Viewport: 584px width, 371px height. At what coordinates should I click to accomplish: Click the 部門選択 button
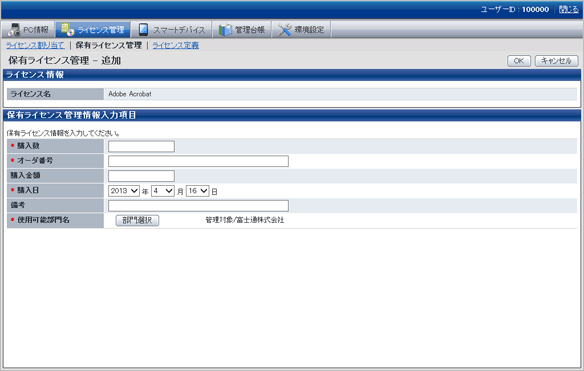click(137, 221)
